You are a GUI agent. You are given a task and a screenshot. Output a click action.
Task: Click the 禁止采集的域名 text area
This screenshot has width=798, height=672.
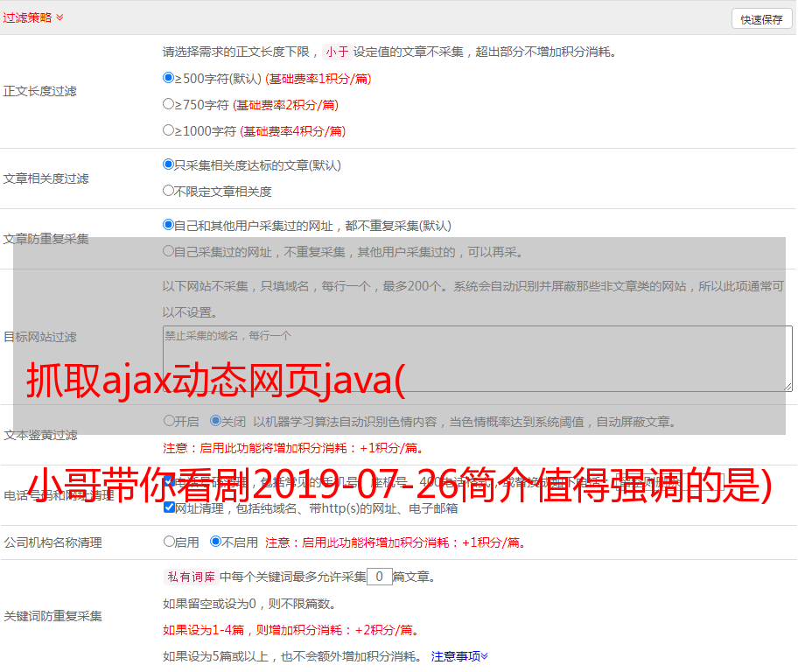478,359
